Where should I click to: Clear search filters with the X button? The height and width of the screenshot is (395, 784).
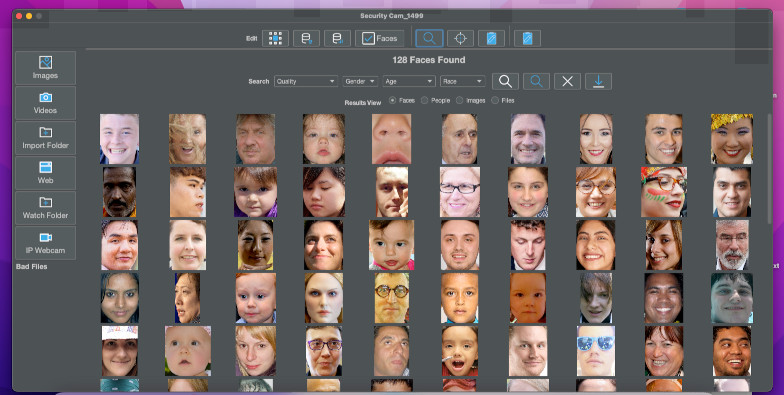click(x=567, y=81)
